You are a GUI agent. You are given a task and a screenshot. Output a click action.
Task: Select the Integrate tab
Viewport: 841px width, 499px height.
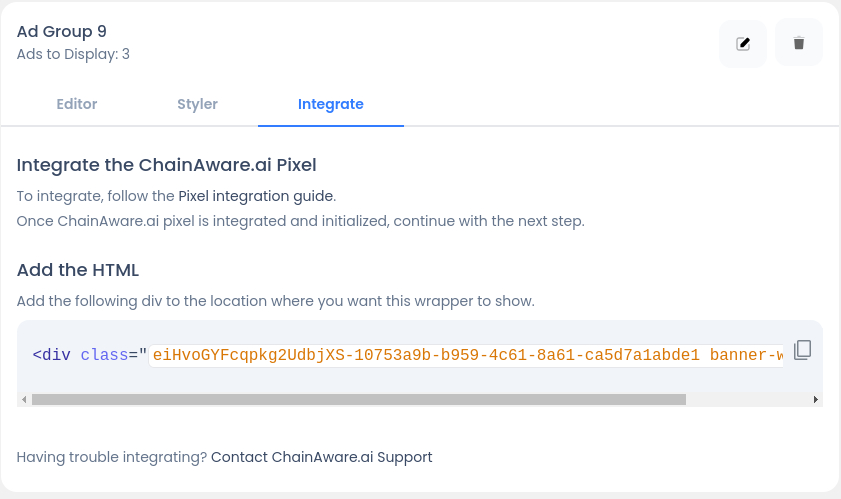click(x=330, y=104)
